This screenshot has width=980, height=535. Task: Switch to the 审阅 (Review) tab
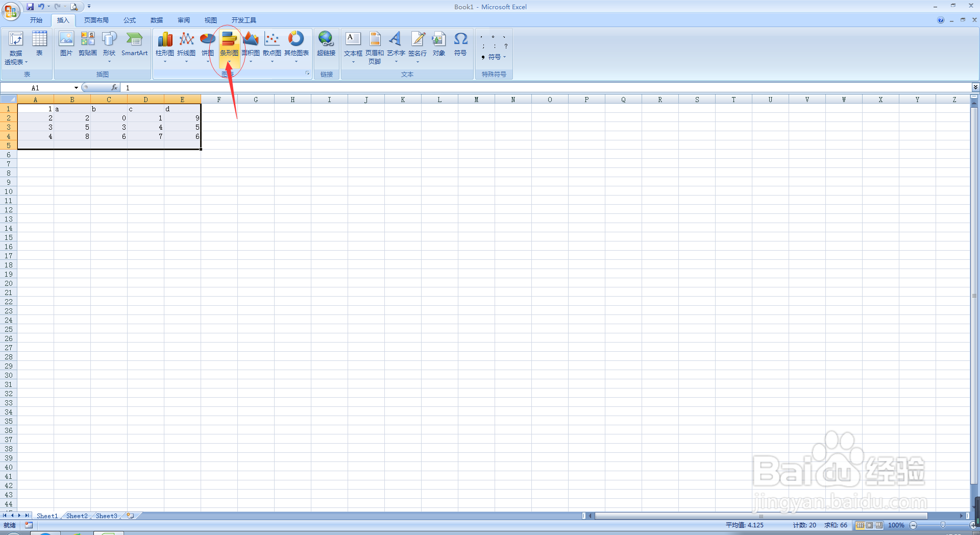click(x=184, y=20)
